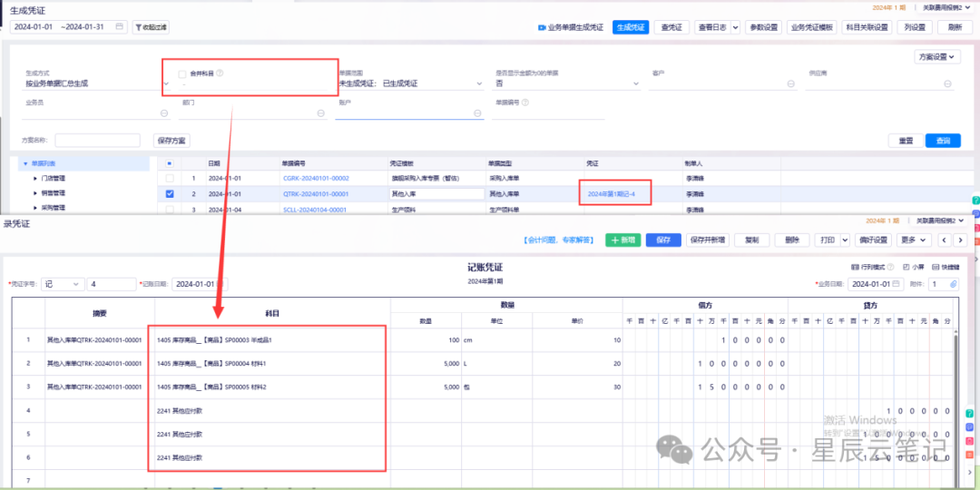Screen dimensions: 980x490
Task: Open the 查看日志 log button
Action: (712, 27)
